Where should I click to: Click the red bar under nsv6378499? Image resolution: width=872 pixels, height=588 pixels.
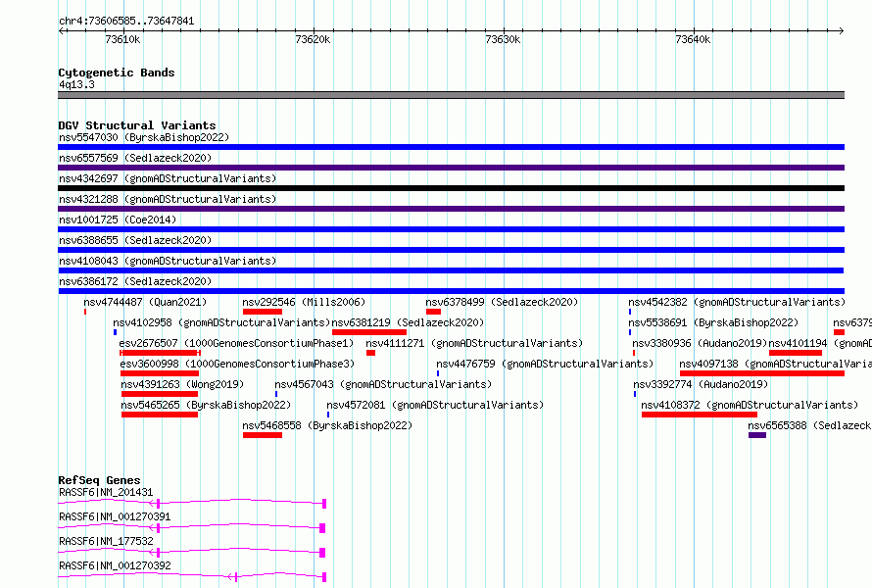[433, 312]
